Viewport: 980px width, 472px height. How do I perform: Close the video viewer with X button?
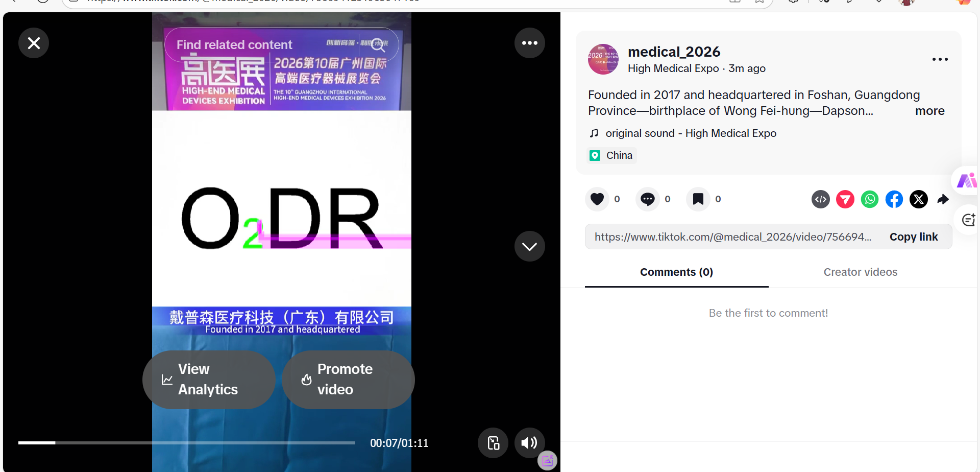(x=34, y=43)
